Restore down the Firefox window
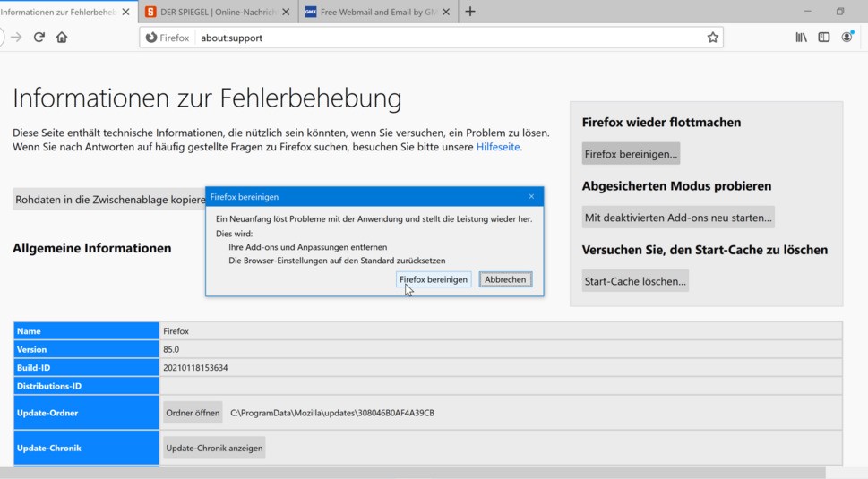Image resolution: width=868 pixels, height=479 pixels. click(x=840, y=11)
